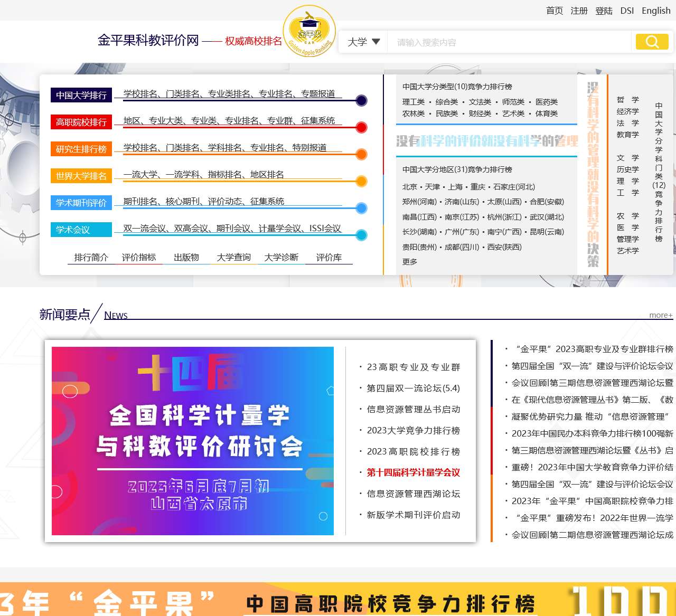676x616 pixels.
Task: Open the 北京 regional ranking
Action: pos(410,187)
